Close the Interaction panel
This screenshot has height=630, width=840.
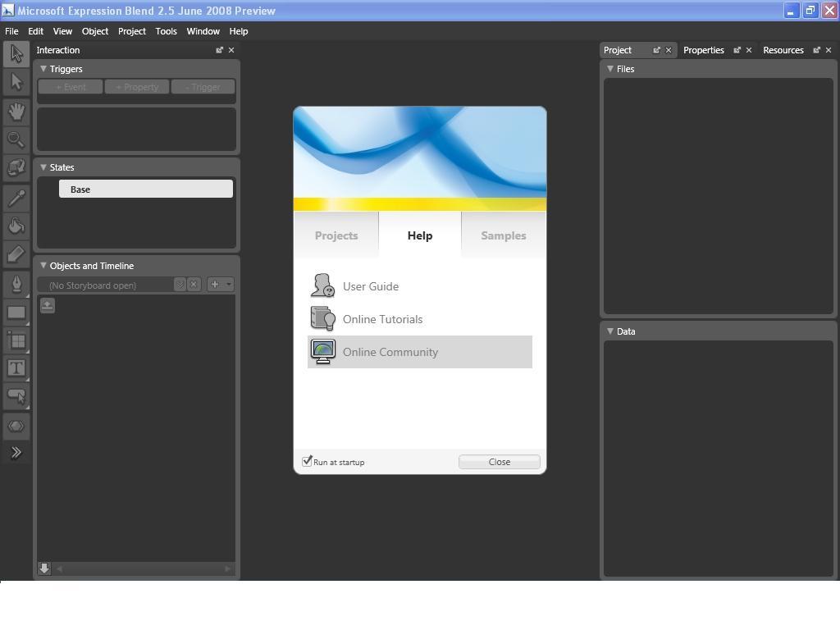pos(231,50)
